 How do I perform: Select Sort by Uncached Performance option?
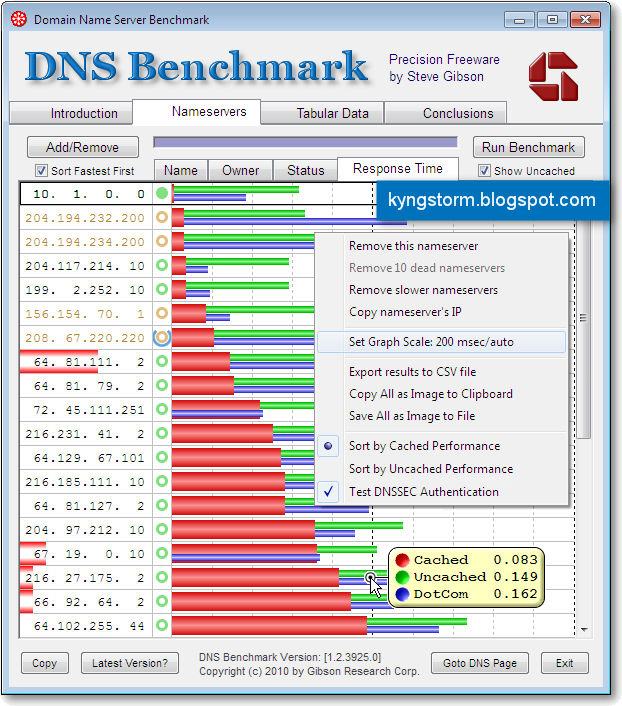[442, 469]
